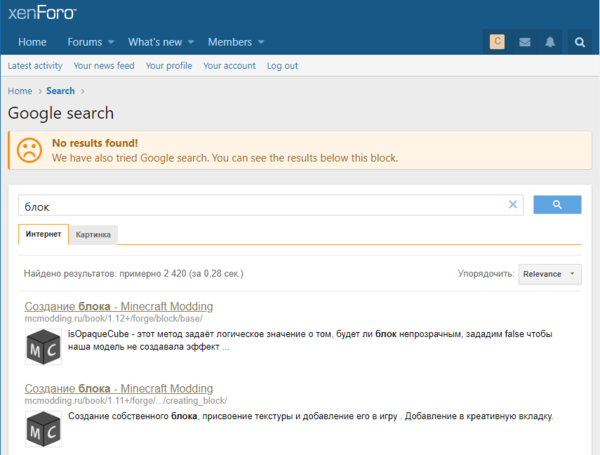Open the Latest activity link
Image resolution: width=600 pixels, height=455 pixels.
(x=35, y=66)
